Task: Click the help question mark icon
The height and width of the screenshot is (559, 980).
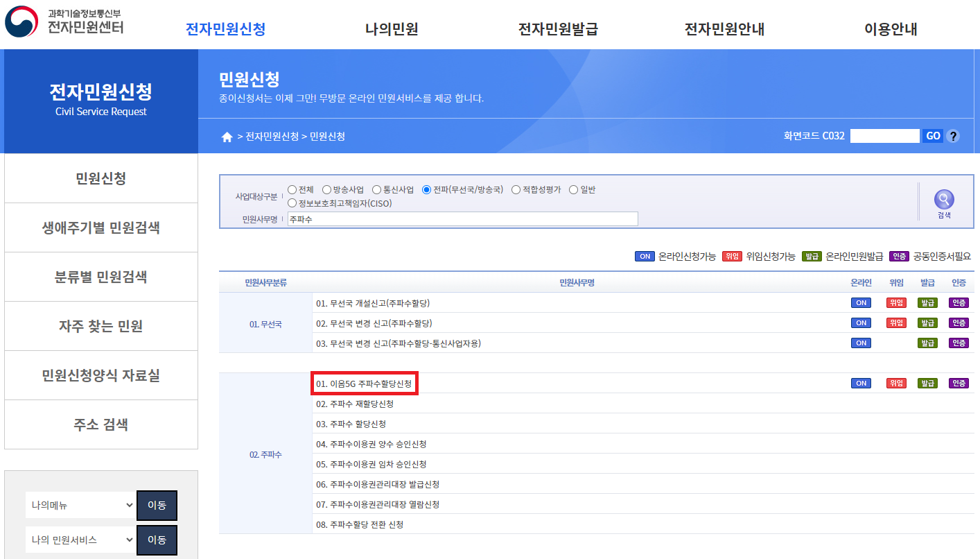Action: [953, 136]
